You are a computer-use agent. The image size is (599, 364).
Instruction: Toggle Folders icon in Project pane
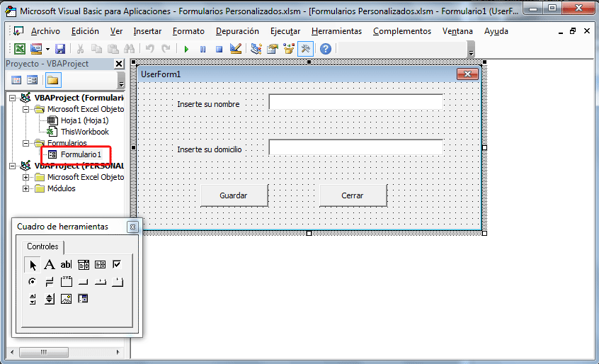pos(53,80)
